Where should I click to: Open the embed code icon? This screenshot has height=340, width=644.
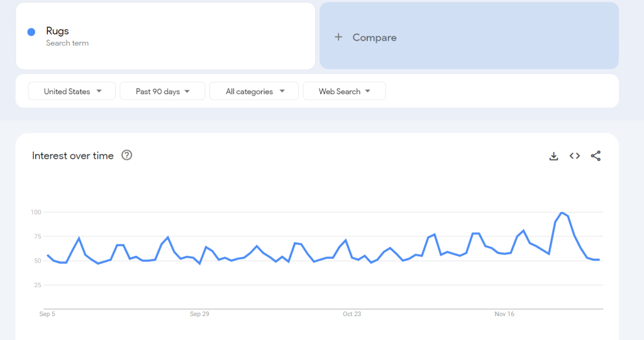click(x=574, y=156)
